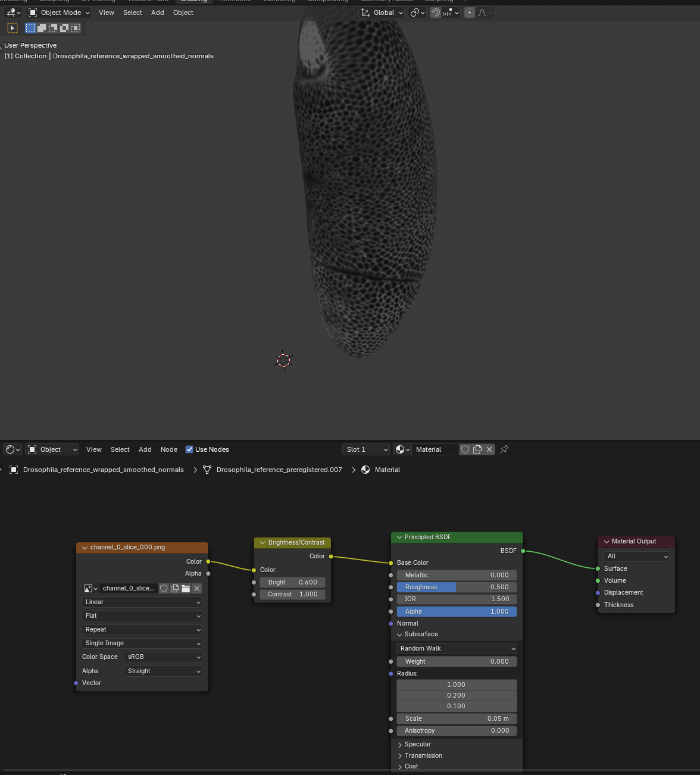The width and height of the screenshot is (700, 775).
Task: Click the Roughness slider in Principled BSDF
Action: click(457, 587)
